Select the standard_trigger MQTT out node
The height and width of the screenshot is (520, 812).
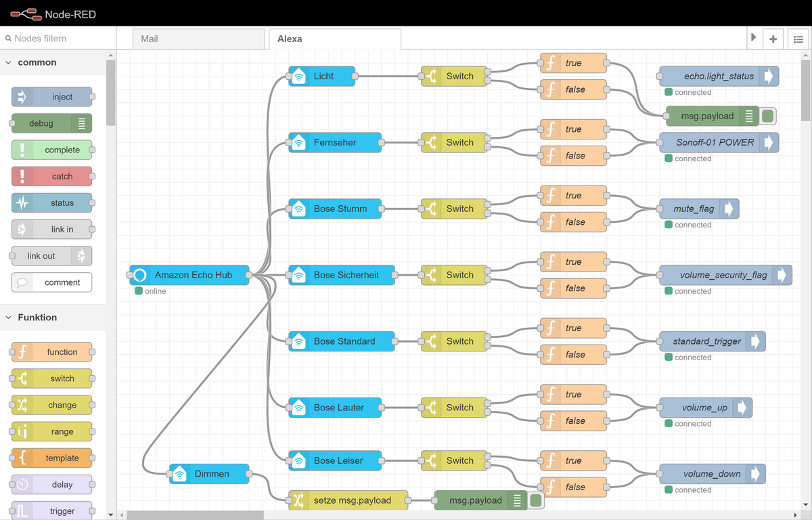click(x=713, y=341)
